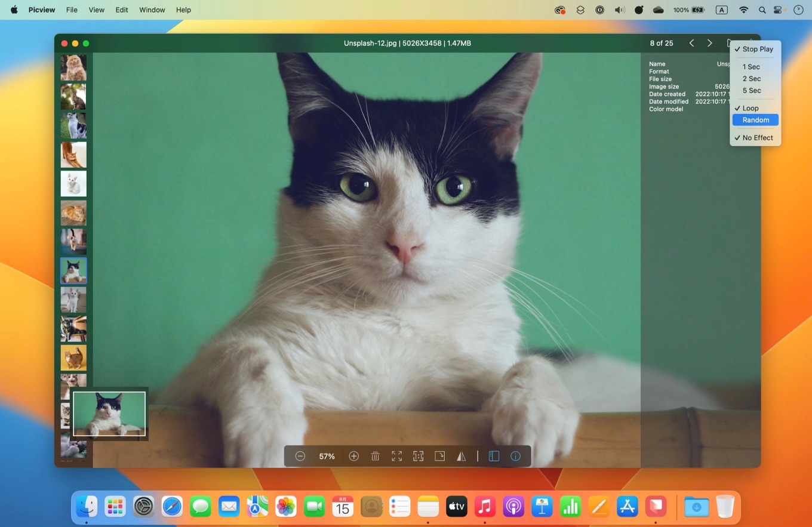Open Music from the Dock
Image resolution: width=812 pixels, height=527 pixels.
(x=485, y=507)
